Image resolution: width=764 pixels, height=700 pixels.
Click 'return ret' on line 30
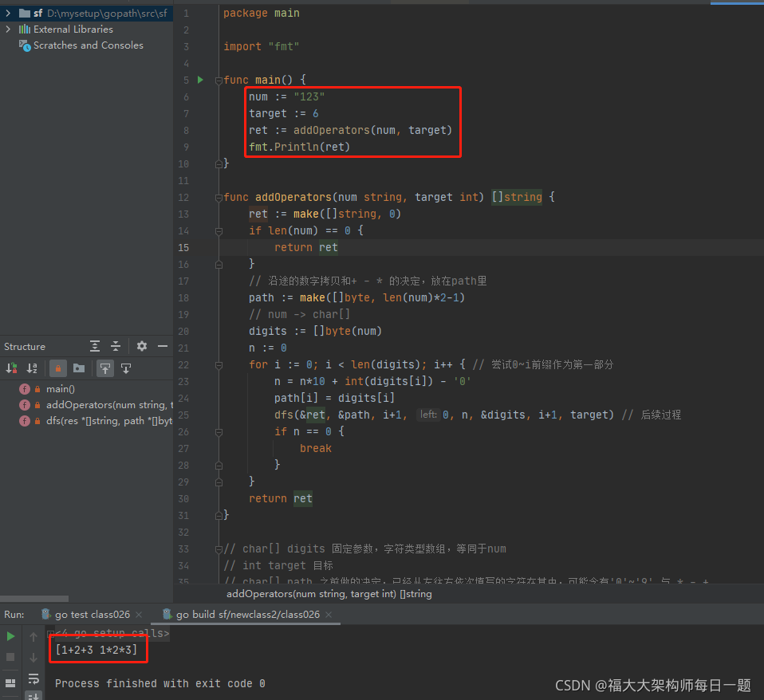click(x=281, y=499)
